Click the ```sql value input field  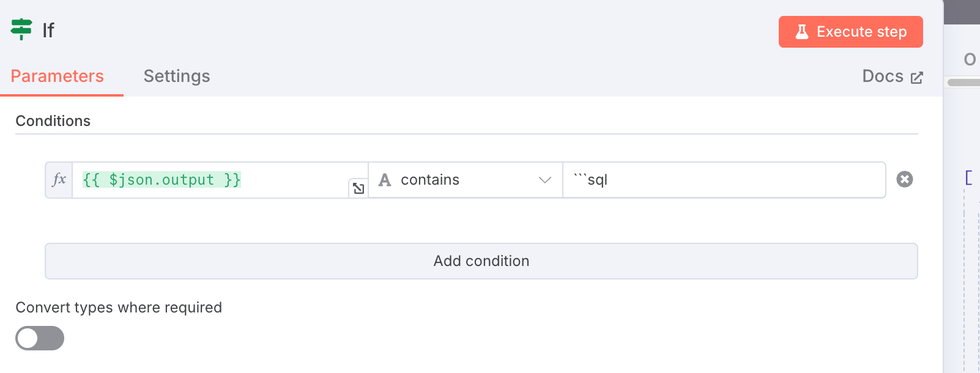click(x=724, y=180)
